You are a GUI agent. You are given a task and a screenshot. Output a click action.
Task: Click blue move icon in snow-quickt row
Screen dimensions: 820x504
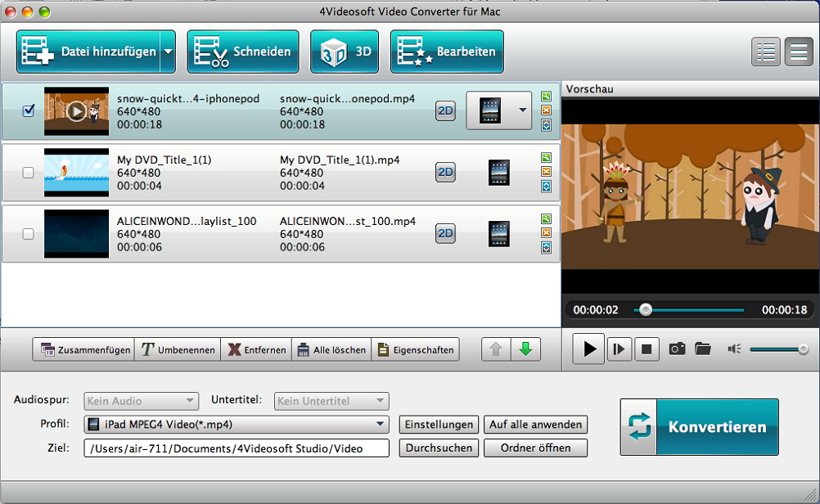coord(546,125)
